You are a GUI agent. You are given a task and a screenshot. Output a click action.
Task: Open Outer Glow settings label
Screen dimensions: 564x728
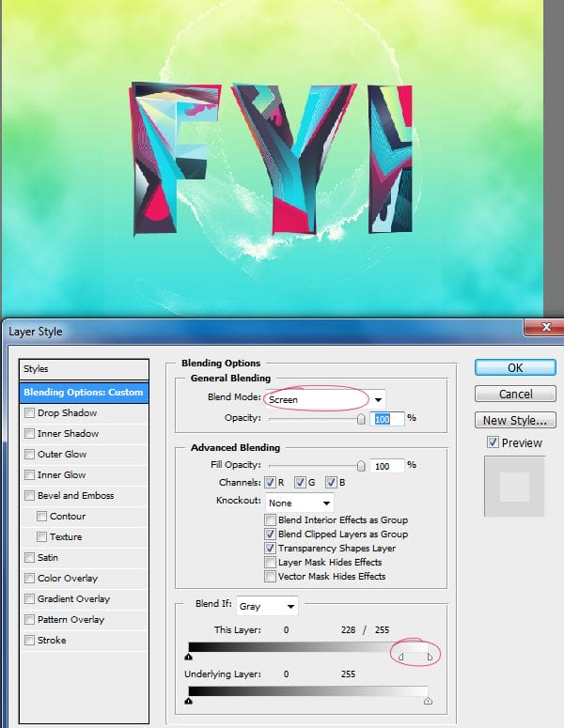click(x=62, y=454)
